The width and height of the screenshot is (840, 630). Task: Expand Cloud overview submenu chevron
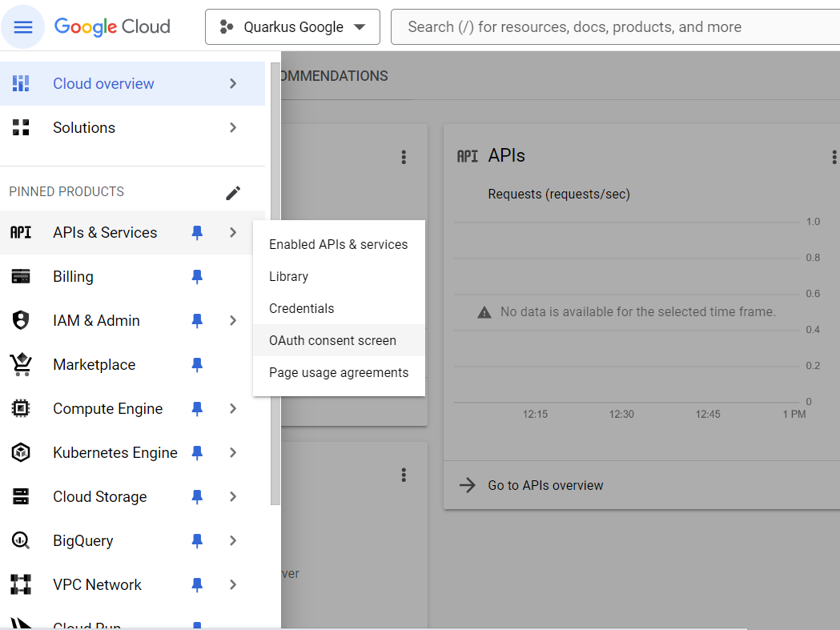click(x=233, y=83)
